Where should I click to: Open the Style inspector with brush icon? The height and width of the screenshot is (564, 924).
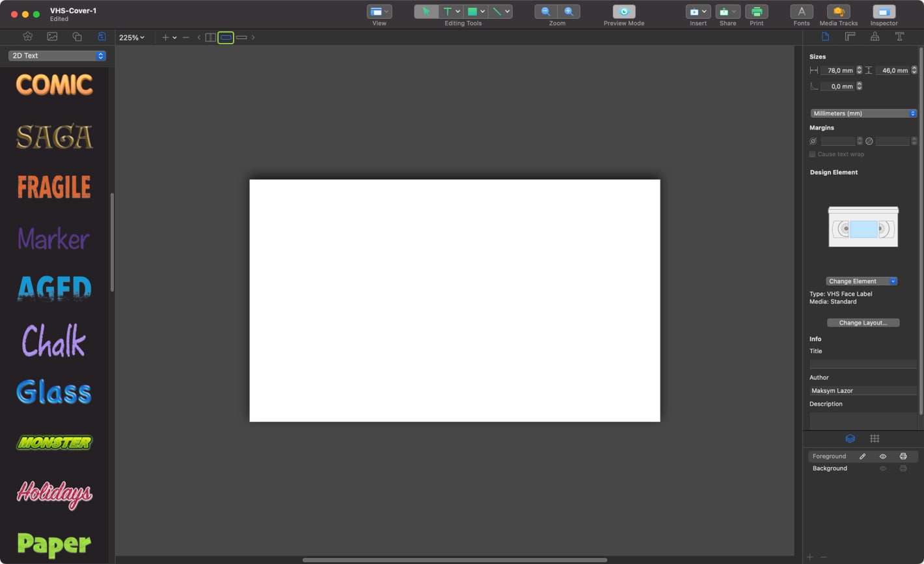pyautogui.click(x=875, y=36)
